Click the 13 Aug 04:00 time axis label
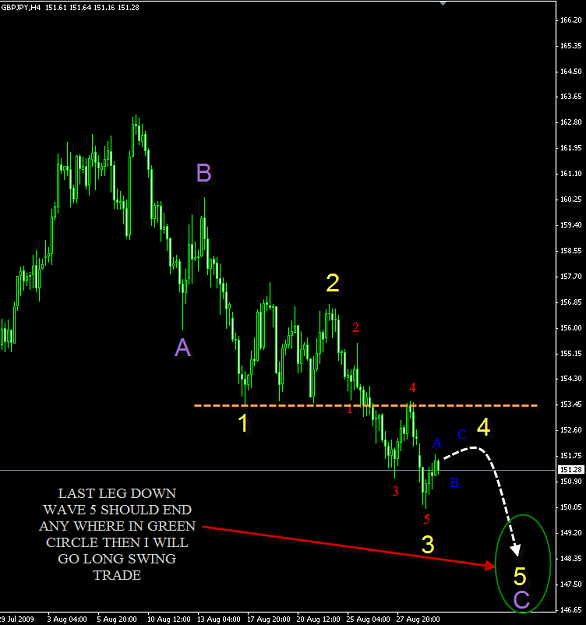This screenshot has width=586, height=625. tap(219, 619)
